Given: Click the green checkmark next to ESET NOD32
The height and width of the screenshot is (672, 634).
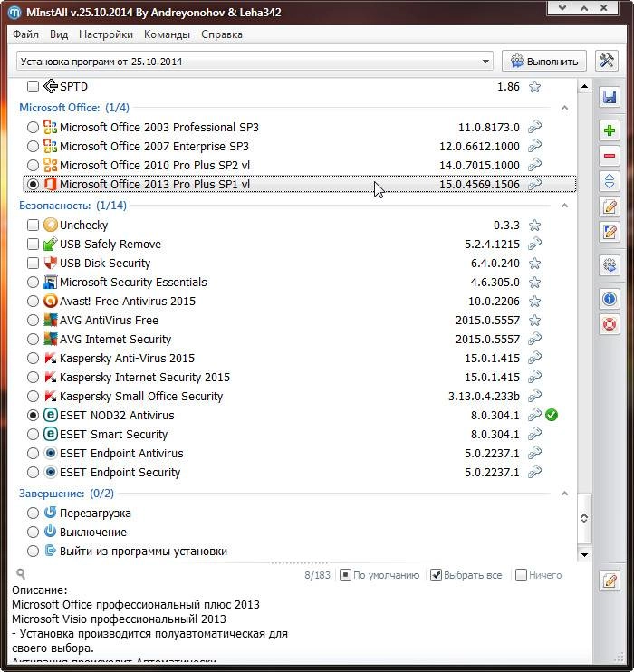Looking at the screenshot, I should (552, 415).
